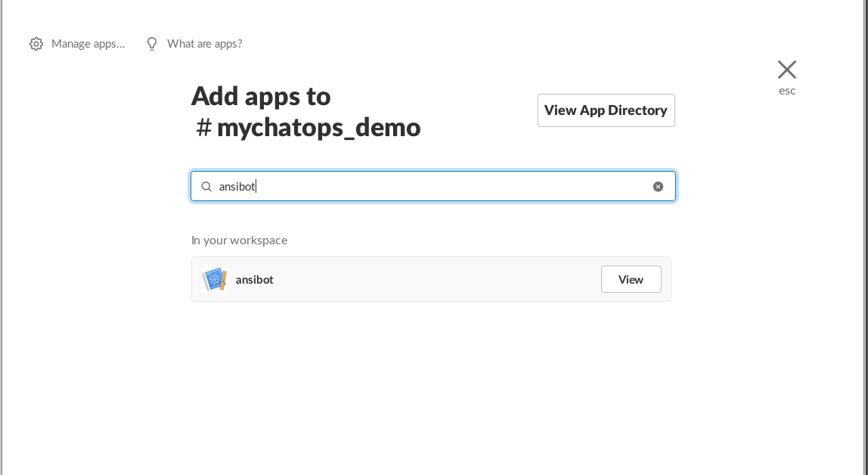The height and width of the screenshot is (475, 868).
Task: Clear the search with the circled-x icon
Action: (x=658, y=187)
